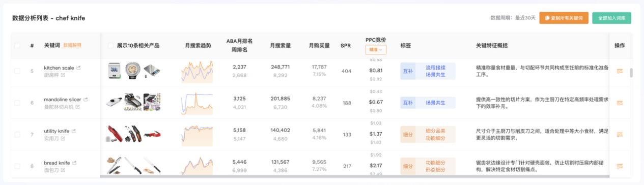Click the third product thumbnail for bread knife
This screenshot has height=185, width=644.
152,166
